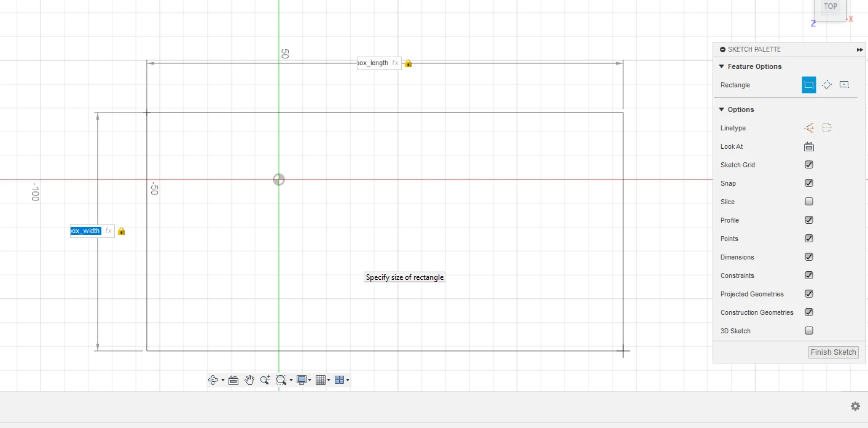Click the Finish Sketch button
868x428 pixels.
click(x=833, y=352)
